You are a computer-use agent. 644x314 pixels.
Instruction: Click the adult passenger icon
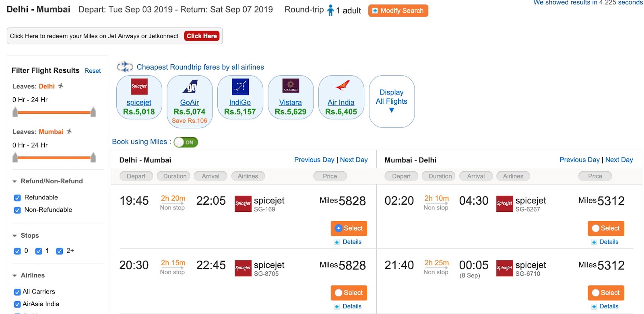click(330, 10)
